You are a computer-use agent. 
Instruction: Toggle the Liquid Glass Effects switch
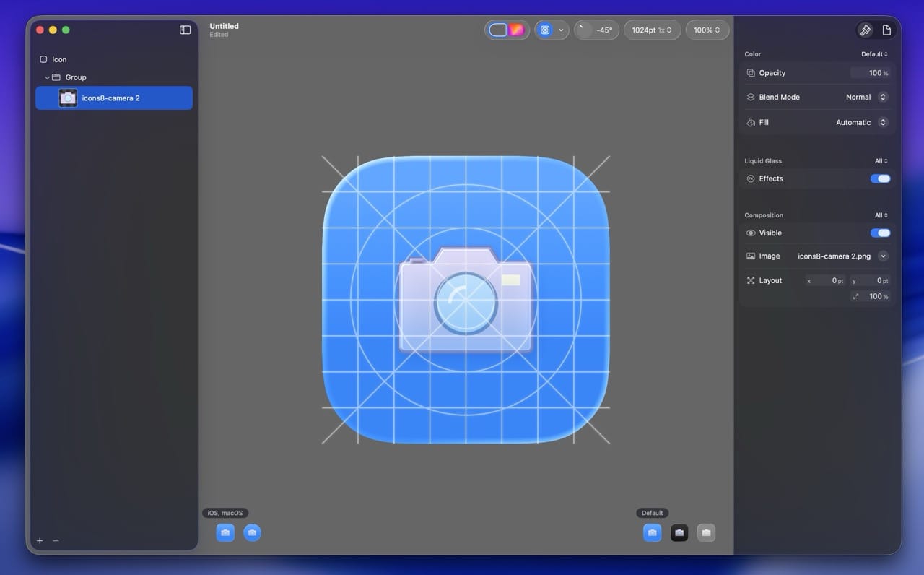880,178
